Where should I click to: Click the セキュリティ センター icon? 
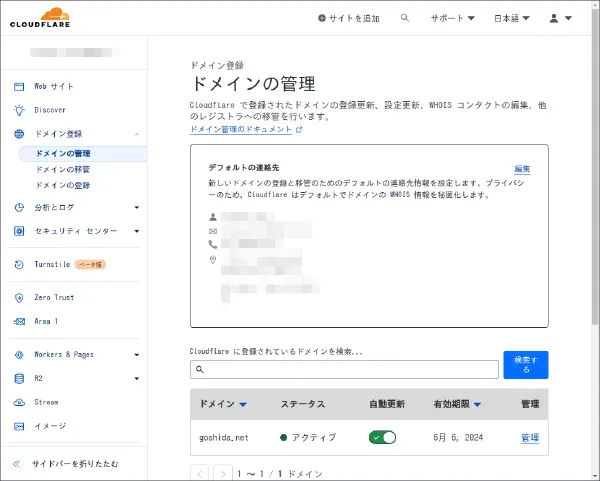tap(19, 231)
